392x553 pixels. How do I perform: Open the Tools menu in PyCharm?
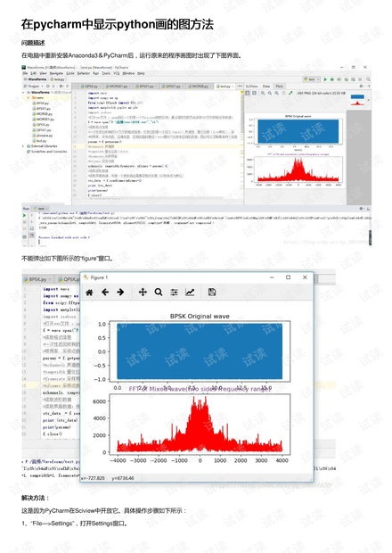tap(106, 73)
